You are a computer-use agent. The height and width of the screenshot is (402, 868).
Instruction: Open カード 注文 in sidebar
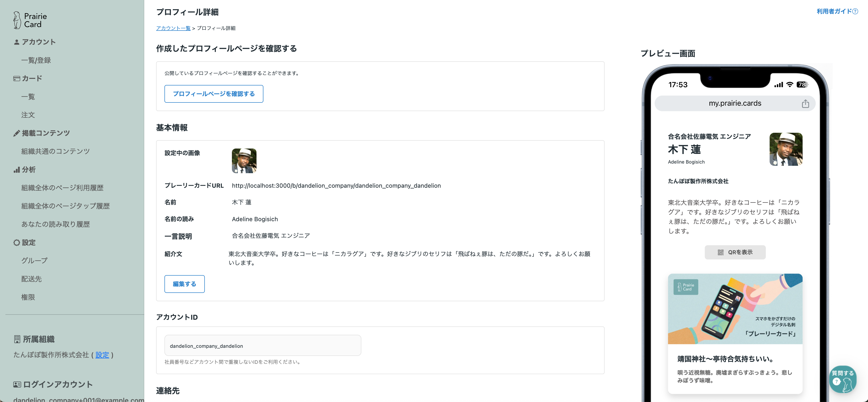pos(28,115)
